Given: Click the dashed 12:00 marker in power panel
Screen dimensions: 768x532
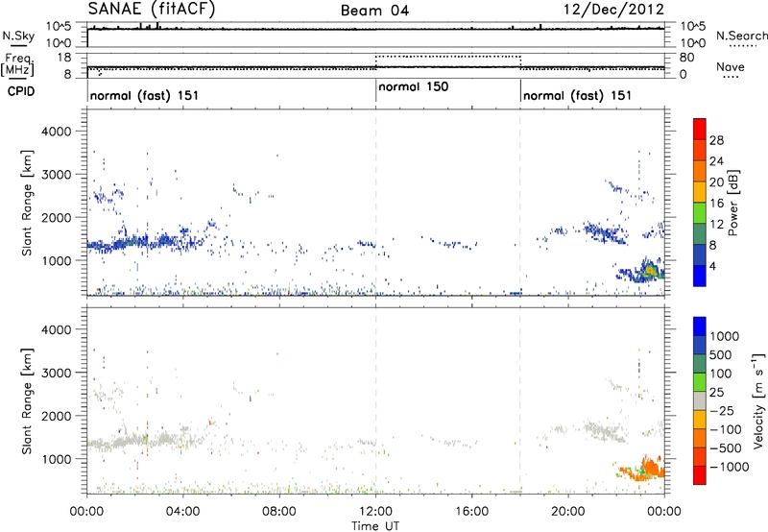Looking at the screenshot, I should coord(375,203).
